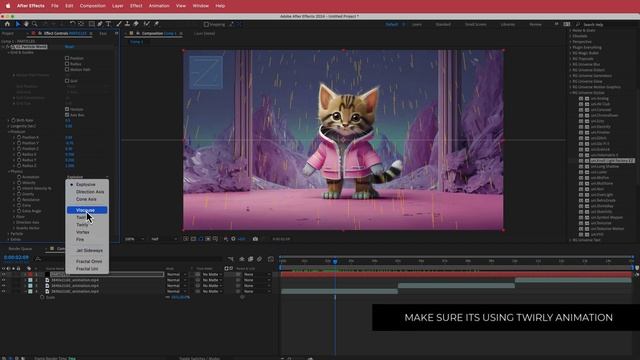Toggle the Snapping checkbox
The width and height of the screenshot is (640, 360).
(206, 24)
